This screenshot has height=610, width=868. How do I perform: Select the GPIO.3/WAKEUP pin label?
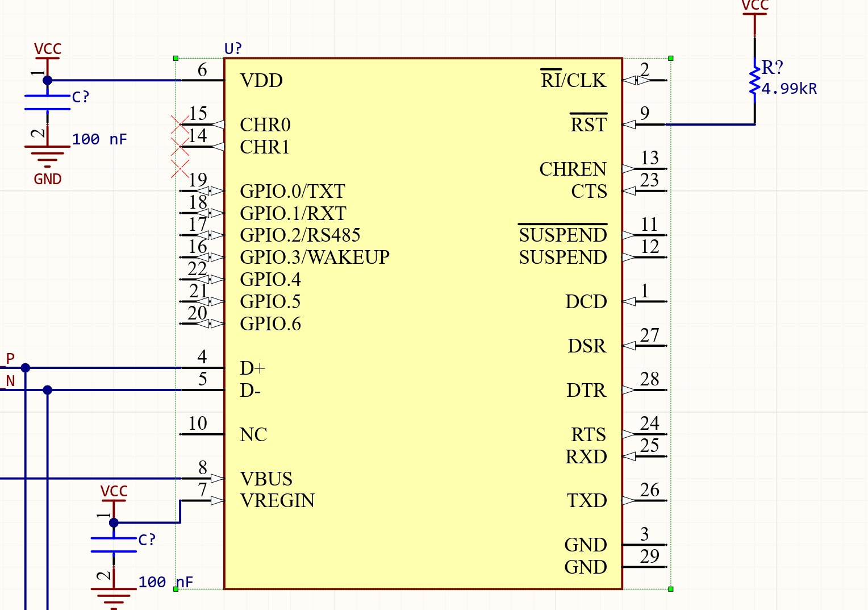[315, 258]
